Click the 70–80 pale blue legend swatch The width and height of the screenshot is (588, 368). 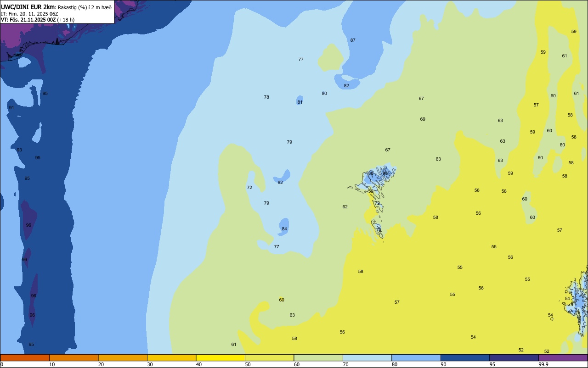367,357
